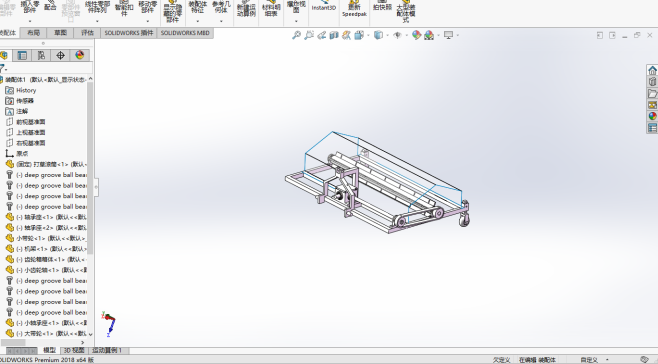Open the SOLIDWORKS 插件 tab
This screenshot has height=364, width=658.
(129, 33)
